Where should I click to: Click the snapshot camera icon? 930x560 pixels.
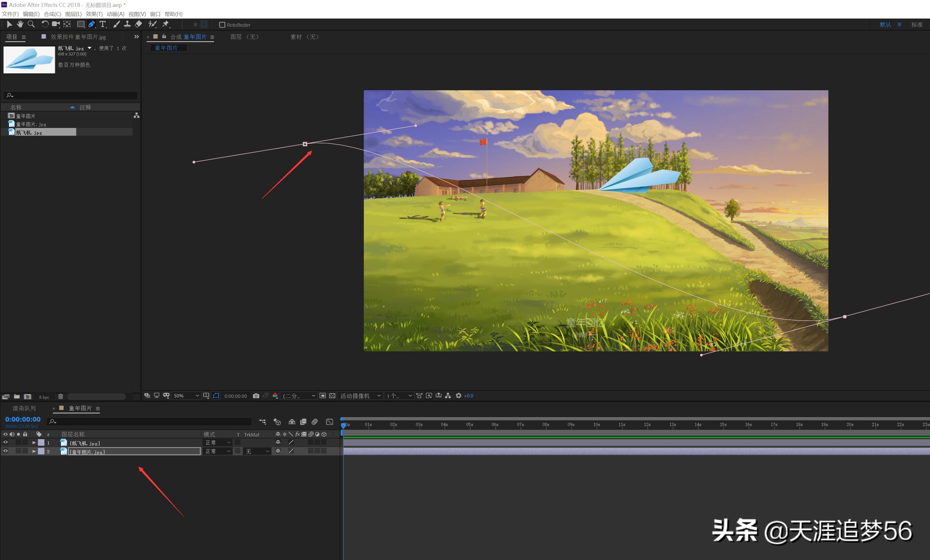[256, 395]
